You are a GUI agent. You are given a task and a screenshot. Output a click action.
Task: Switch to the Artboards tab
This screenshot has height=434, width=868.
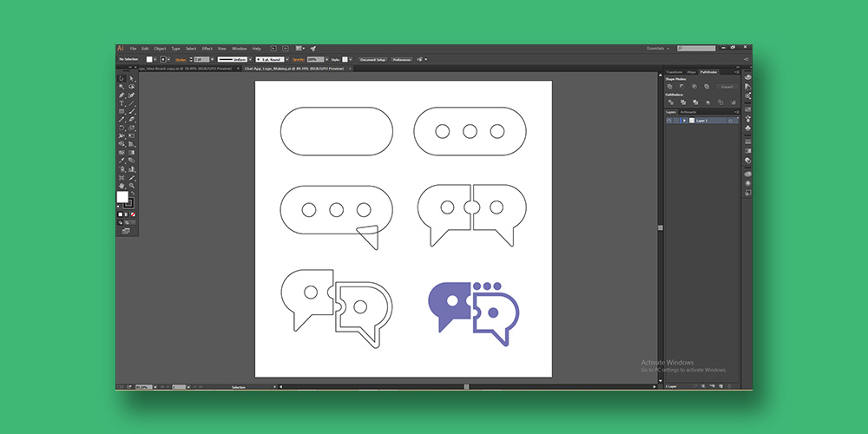[688, 112]
